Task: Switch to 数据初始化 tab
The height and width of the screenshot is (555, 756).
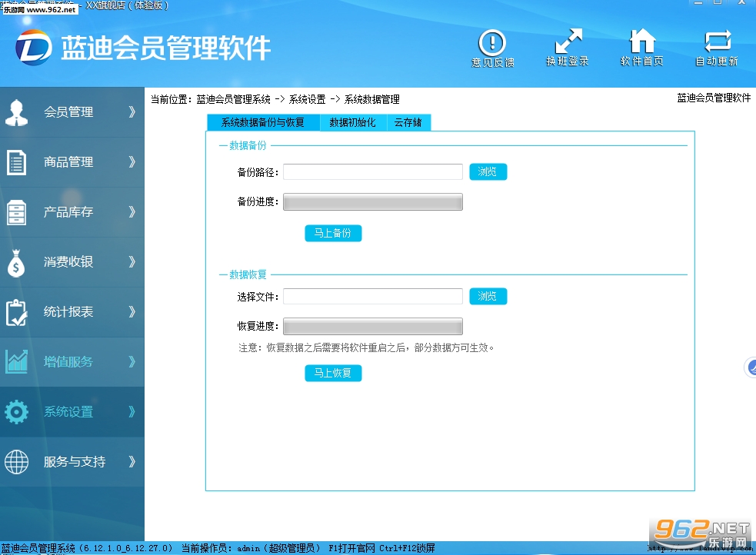Action: (x=353, y=122)
